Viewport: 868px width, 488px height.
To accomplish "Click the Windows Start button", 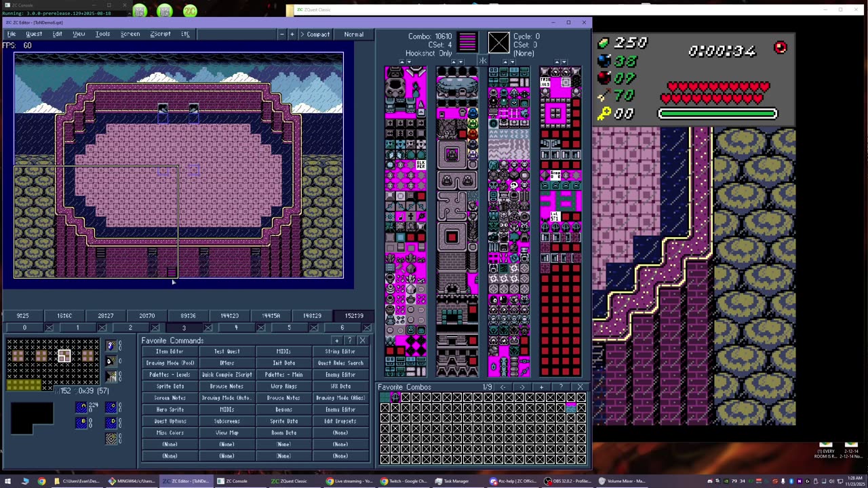I will tap(8, 481).
